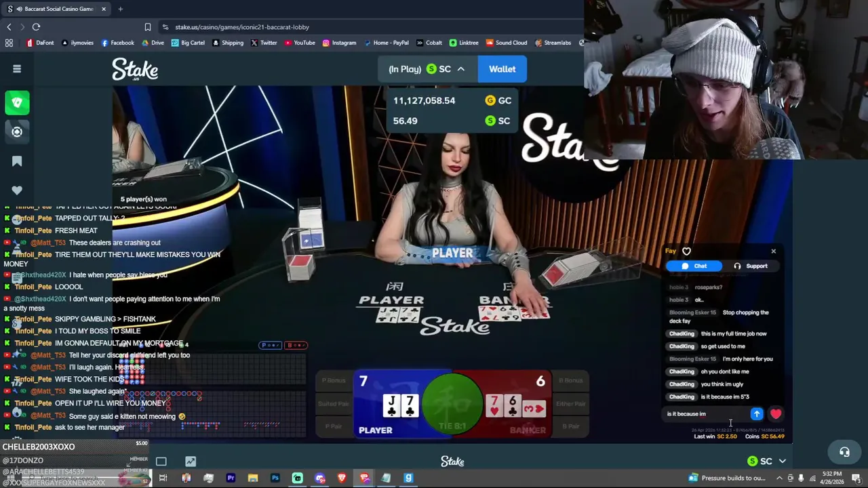Open File Explorer from the taskbar
The image size is (868, 488).
pos(253,479)
